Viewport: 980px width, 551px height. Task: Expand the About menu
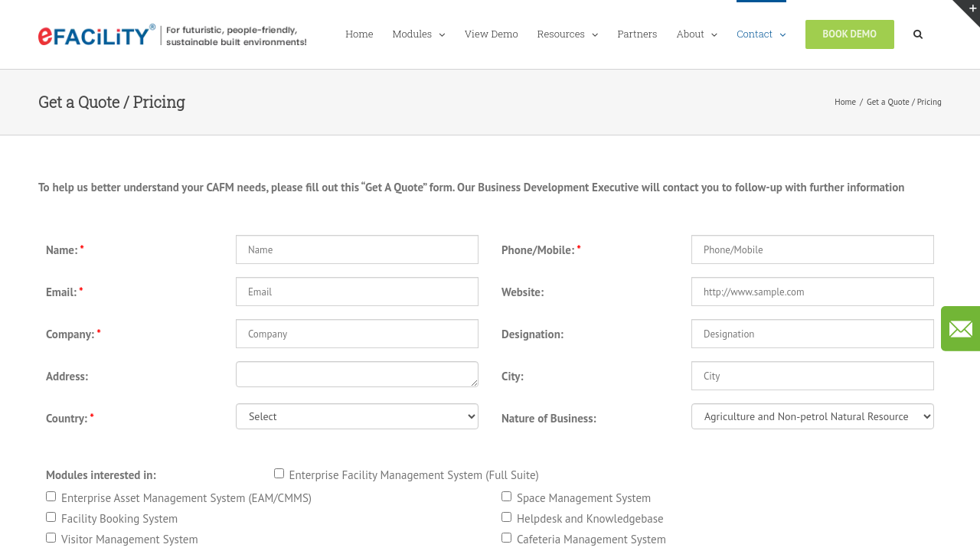[697, 34]
